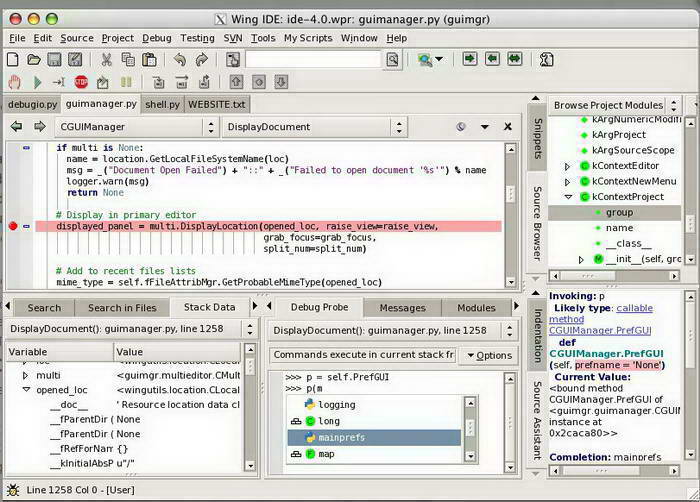
Task: Click the Undo arrow icon
Action: click(180, 60)
